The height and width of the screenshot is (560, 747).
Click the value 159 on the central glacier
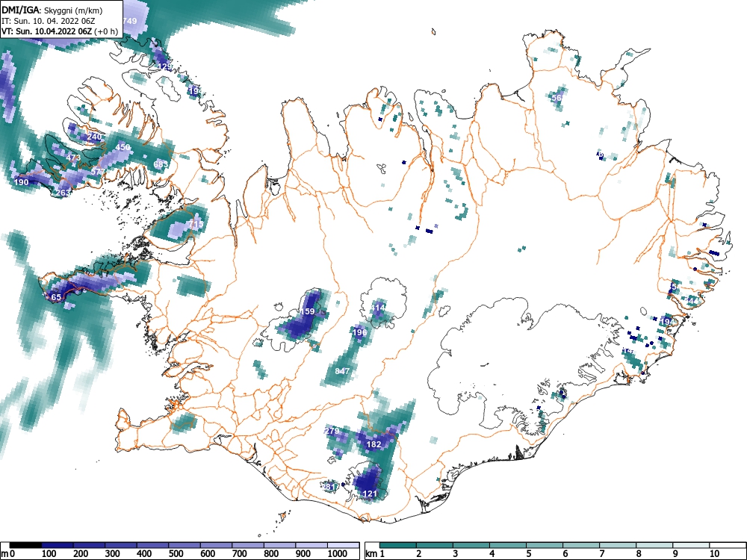[308, 311]
